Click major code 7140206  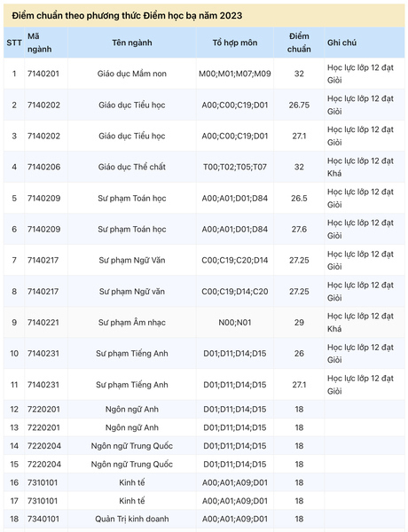point(43,167)
